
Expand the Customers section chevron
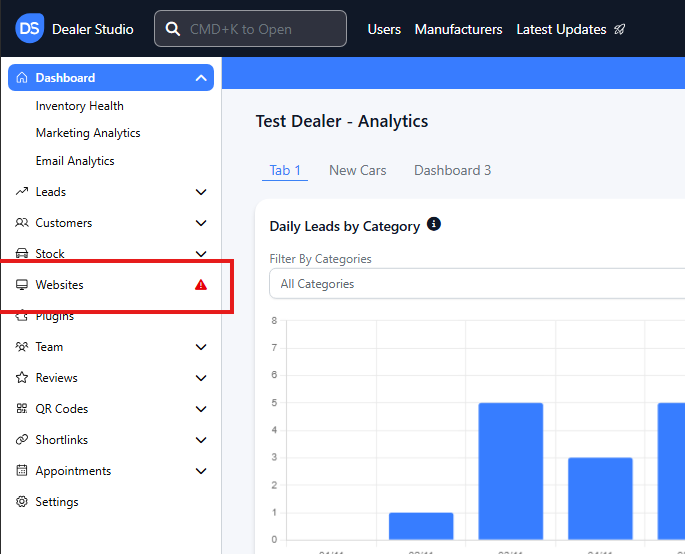(201, 223)
